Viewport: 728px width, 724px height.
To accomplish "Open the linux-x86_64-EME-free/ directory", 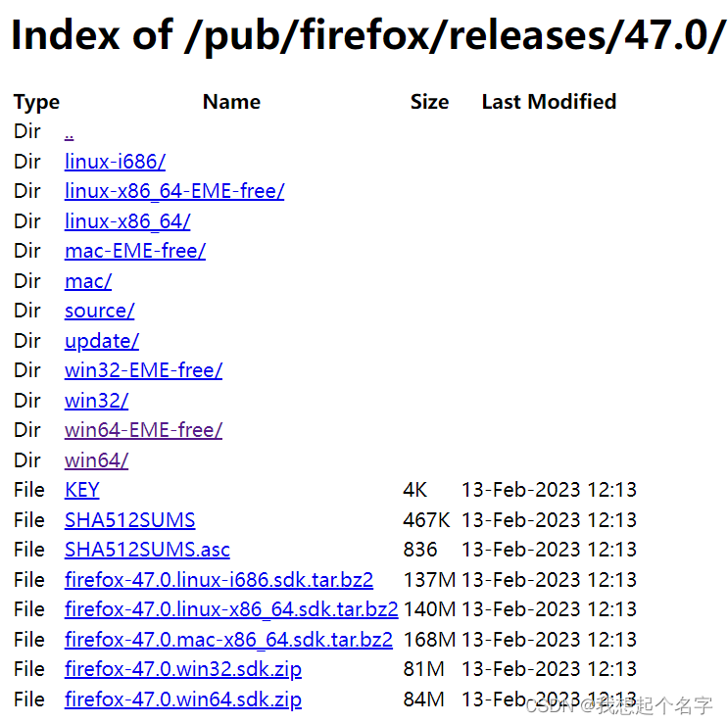I will pyautogui.click(x=174, y=192).
